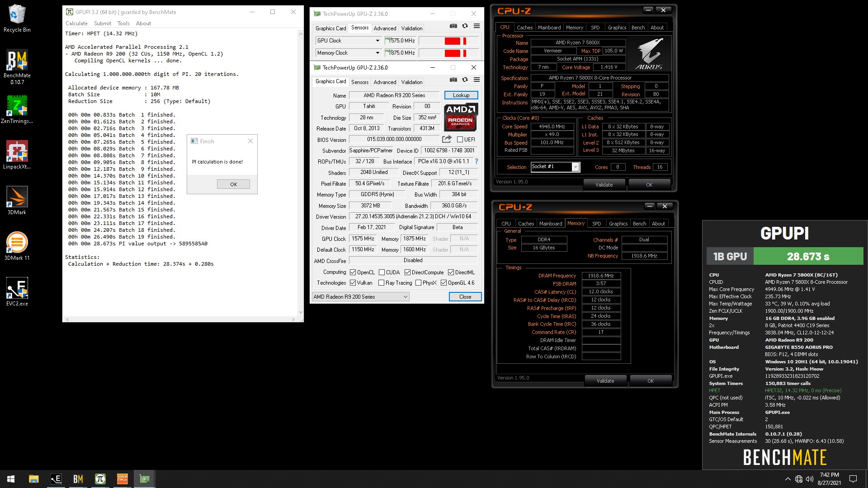868x488 pixels.
Task: Switch to Mainboard tab in top CPU-Z
Action: [x=549, y=28]
